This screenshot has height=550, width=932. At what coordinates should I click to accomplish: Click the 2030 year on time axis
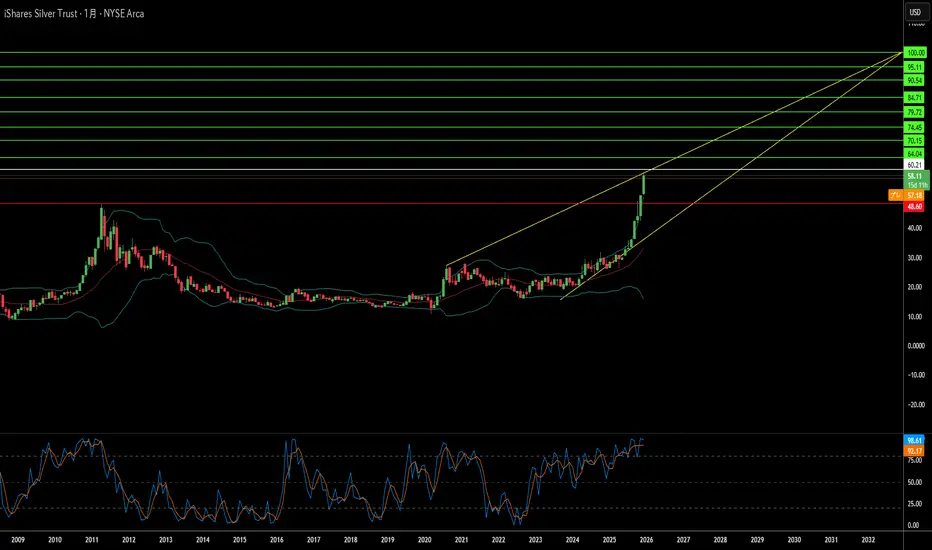[794, 540]
